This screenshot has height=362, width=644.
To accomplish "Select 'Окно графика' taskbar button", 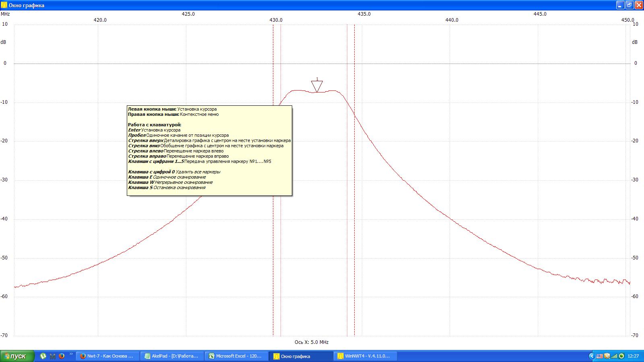I will 301,356.
